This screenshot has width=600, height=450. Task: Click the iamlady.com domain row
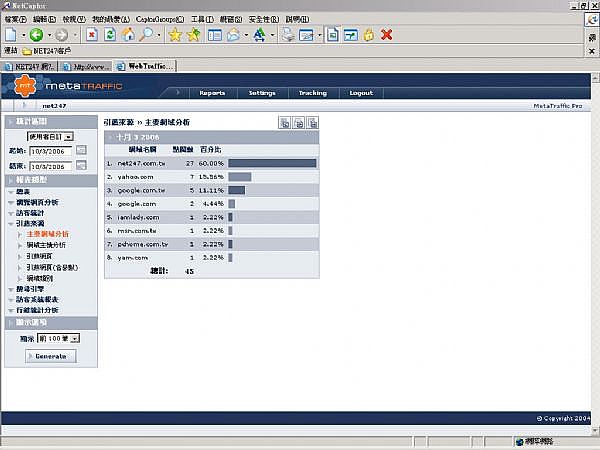(212, 217)
